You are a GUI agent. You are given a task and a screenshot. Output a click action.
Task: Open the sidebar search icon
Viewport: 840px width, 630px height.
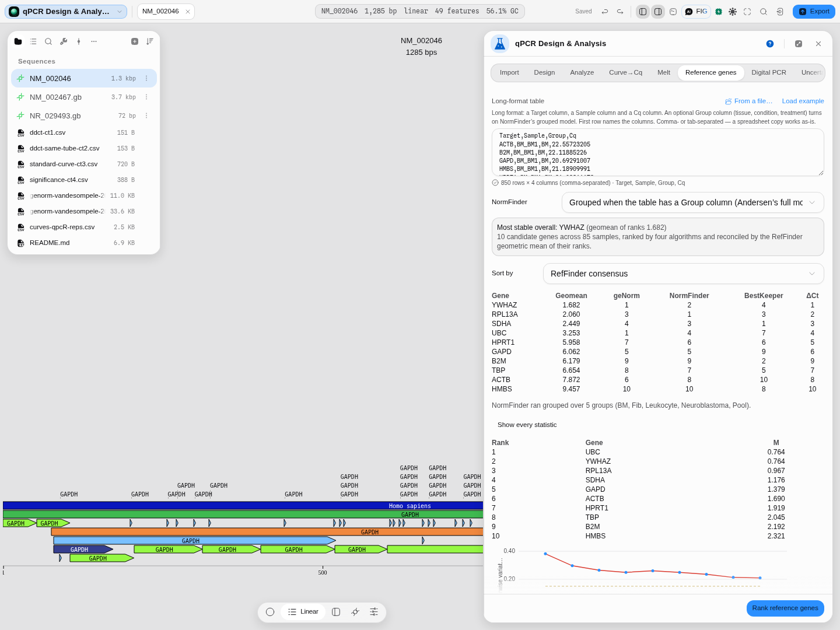(x=48, y=41)
